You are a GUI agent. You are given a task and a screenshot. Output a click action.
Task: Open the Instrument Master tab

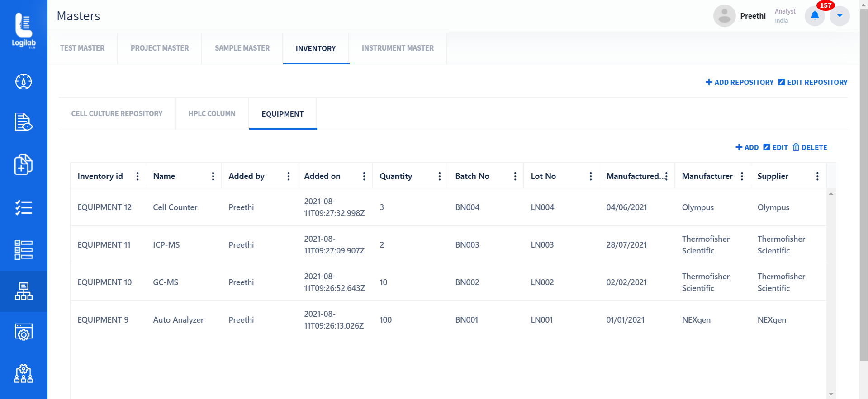click(x=398, y=48)
